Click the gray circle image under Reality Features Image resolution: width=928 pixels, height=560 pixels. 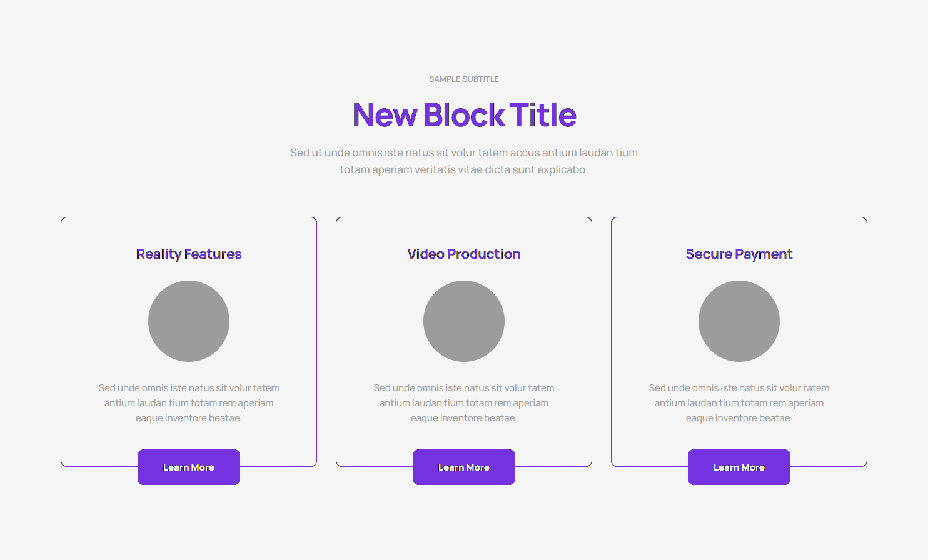click(x=189, y=321)
